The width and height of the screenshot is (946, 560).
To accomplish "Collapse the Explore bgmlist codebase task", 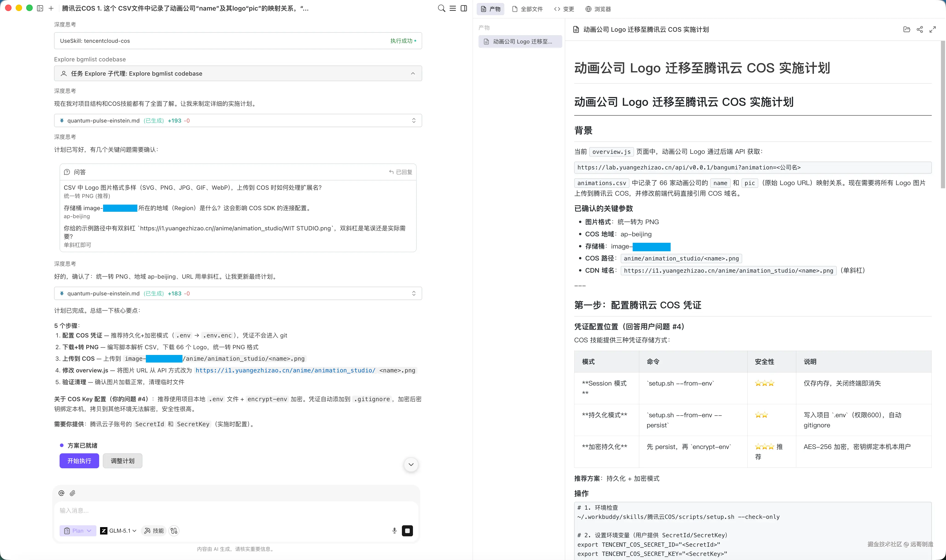I will 413,74.
